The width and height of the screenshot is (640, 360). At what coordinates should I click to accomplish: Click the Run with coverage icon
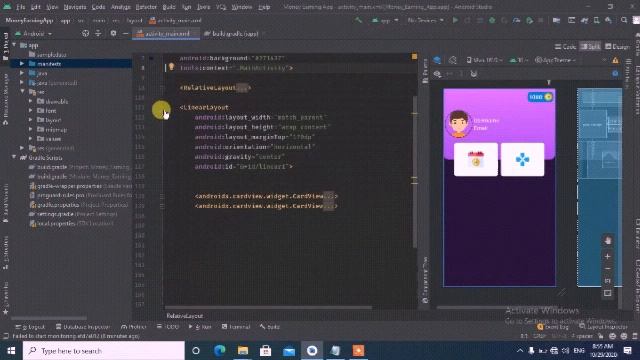[504, 20]
